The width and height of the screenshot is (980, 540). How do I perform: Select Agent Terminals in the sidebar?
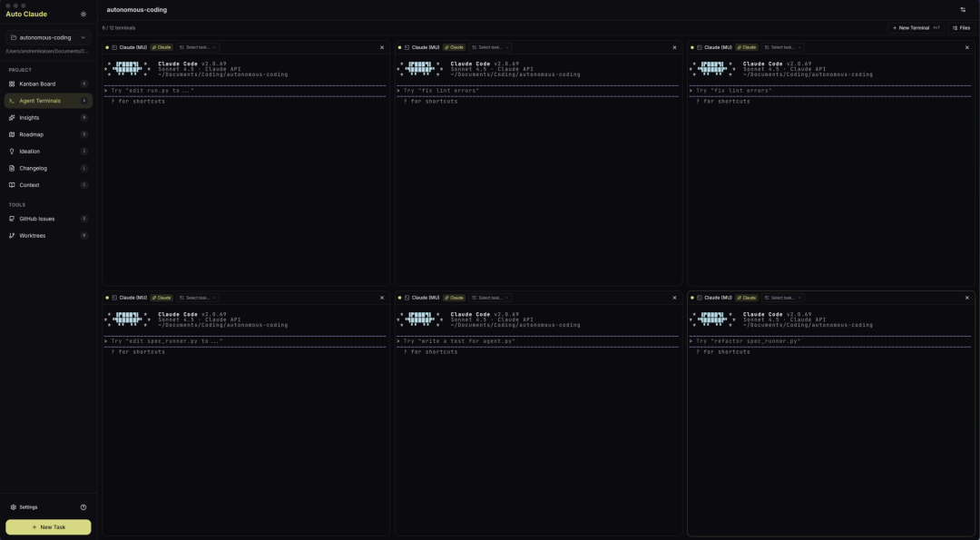48,101
